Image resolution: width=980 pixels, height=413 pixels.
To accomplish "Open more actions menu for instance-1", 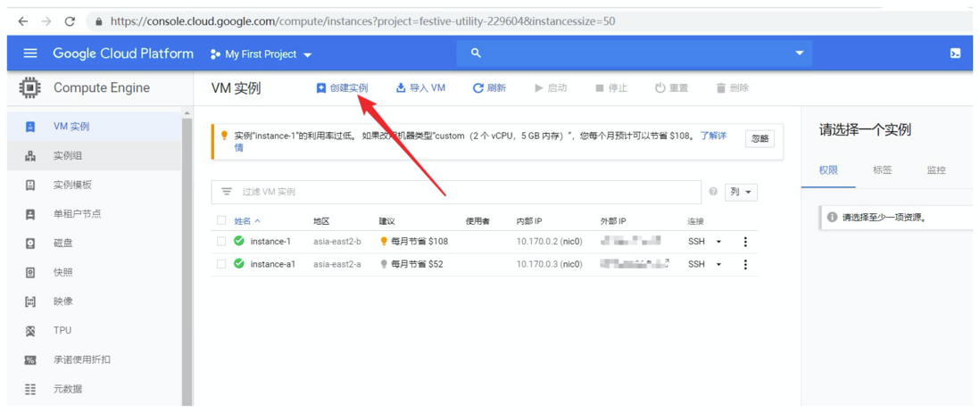I will (x=745, y=242).
